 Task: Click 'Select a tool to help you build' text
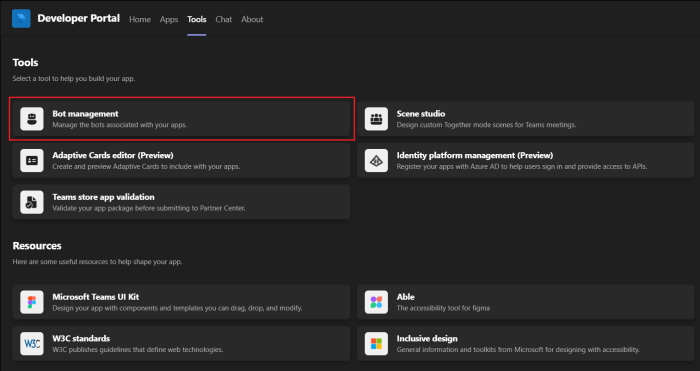pos(74,79)
